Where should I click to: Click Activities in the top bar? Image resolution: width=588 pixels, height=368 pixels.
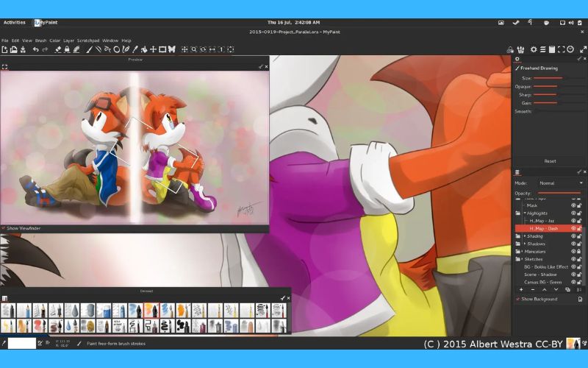point(14,23)
